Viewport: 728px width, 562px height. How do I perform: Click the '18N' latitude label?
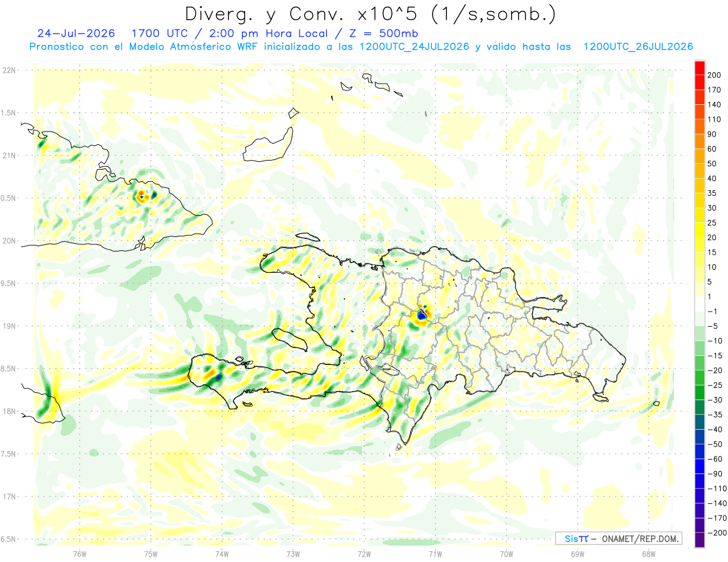9,411
